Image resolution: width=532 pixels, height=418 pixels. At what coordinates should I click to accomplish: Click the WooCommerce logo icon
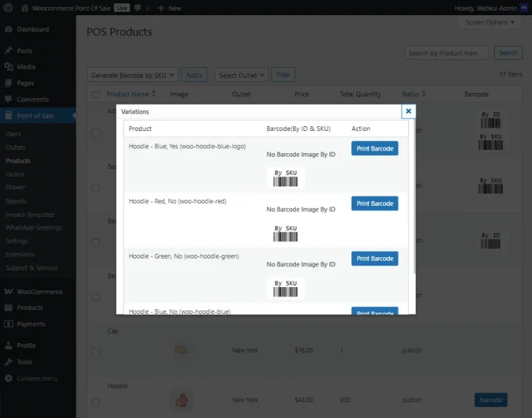(8, 292)
